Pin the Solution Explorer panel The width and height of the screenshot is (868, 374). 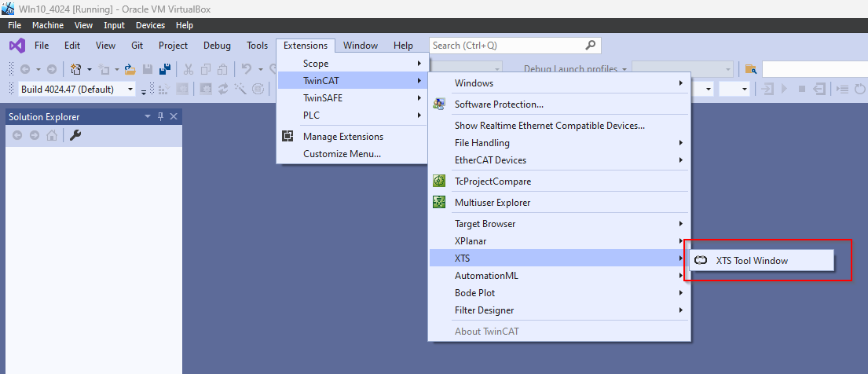tap(160, 116)
